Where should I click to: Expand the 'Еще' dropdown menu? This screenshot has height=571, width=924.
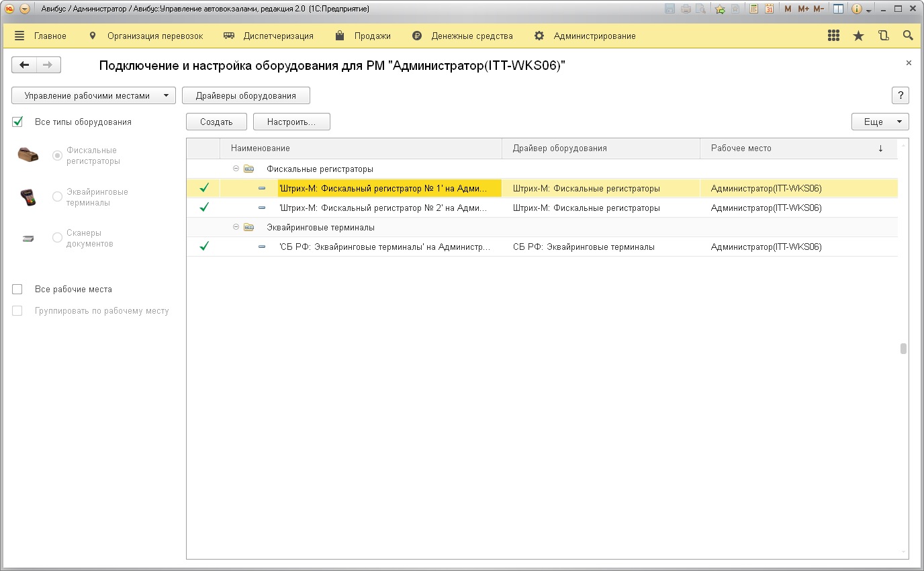point(880,122)
